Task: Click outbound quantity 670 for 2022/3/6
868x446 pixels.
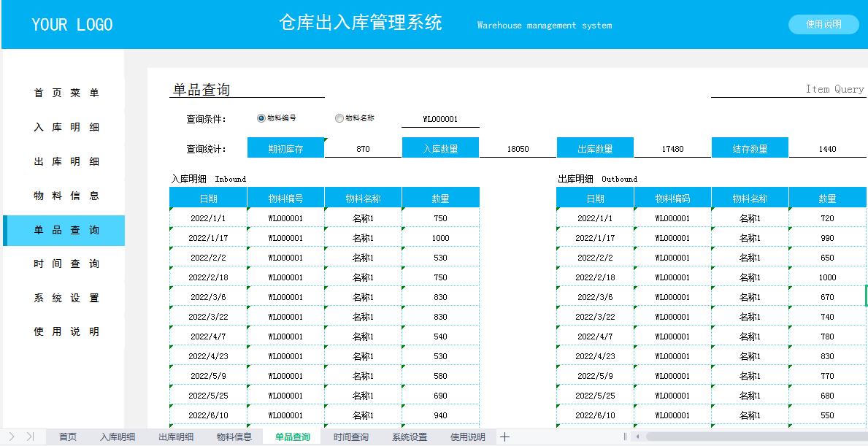Action: click(828, 297)
